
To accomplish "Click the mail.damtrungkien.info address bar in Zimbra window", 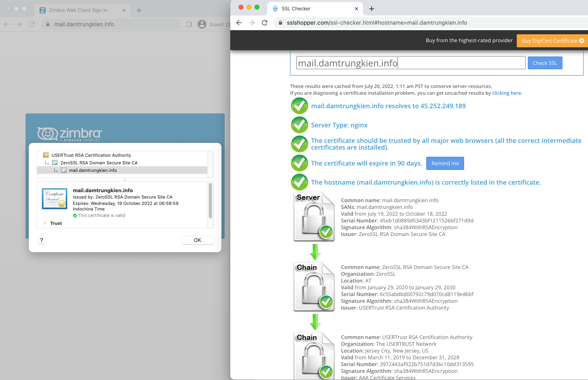I will [x=111, y=24].
